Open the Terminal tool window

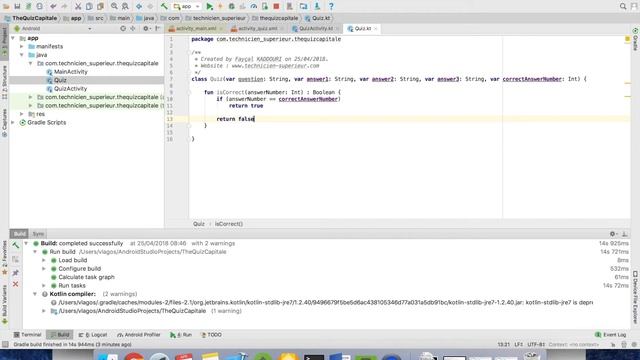28,335
